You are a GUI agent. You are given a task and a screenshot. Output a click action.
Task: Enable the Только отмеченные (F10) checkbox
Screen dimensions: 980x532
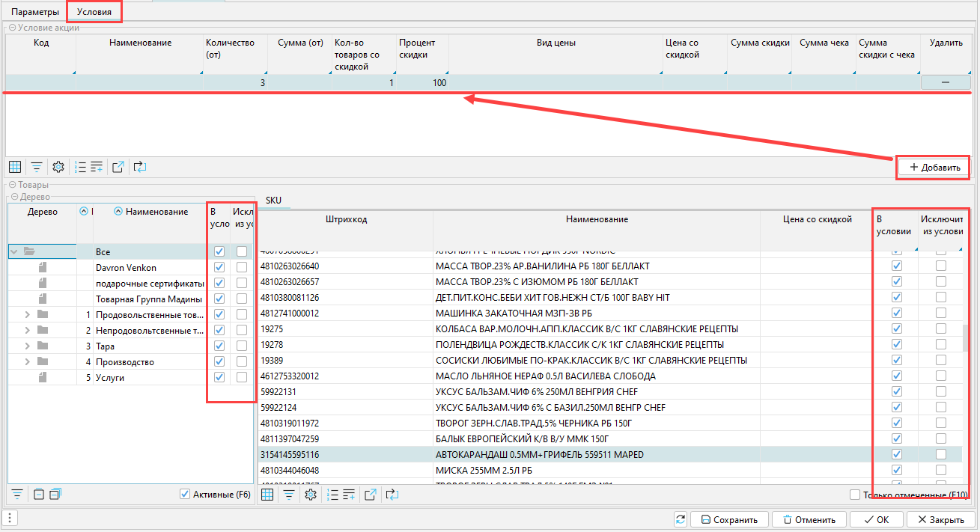tap(855, 495)
